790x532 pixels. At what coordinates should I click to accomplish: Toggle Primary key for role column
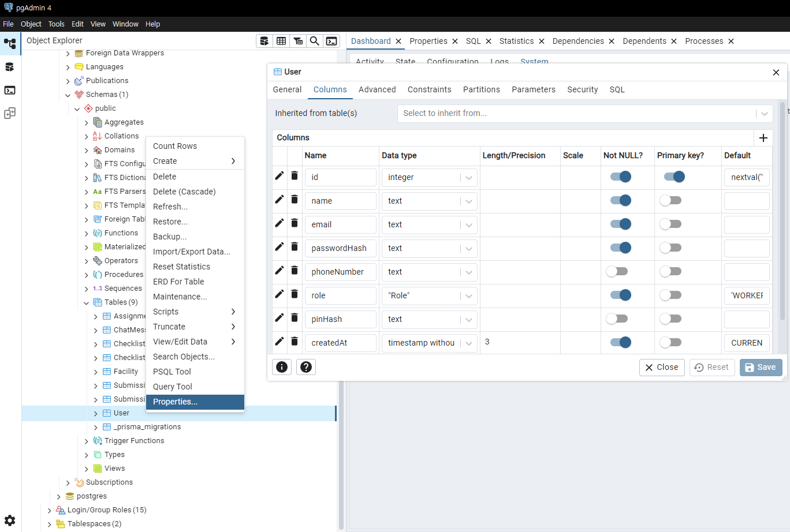670,295
